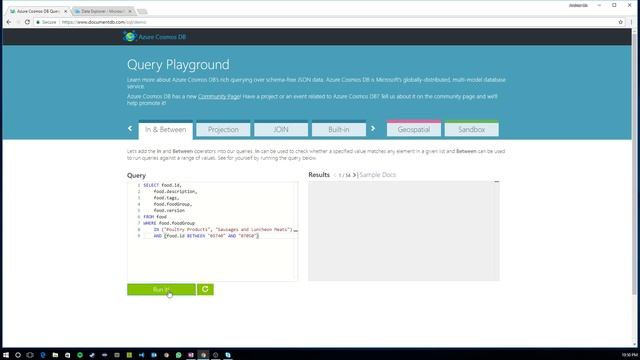The image size is (640, 360).
Task: Click the Query Playground heading
Action: (x=178, y=64)
